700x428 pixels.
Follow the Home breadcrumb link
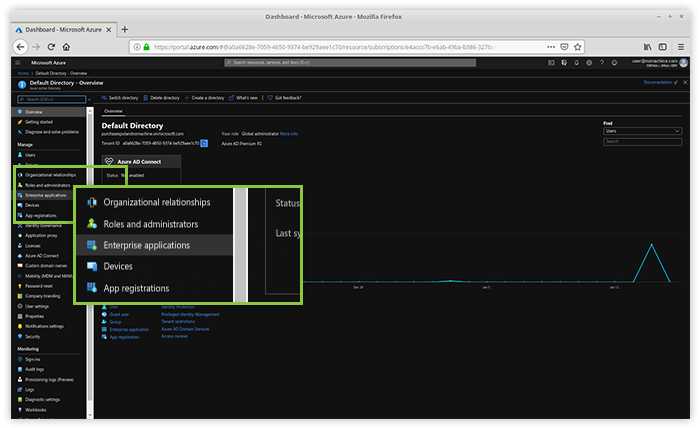[23, 73]
